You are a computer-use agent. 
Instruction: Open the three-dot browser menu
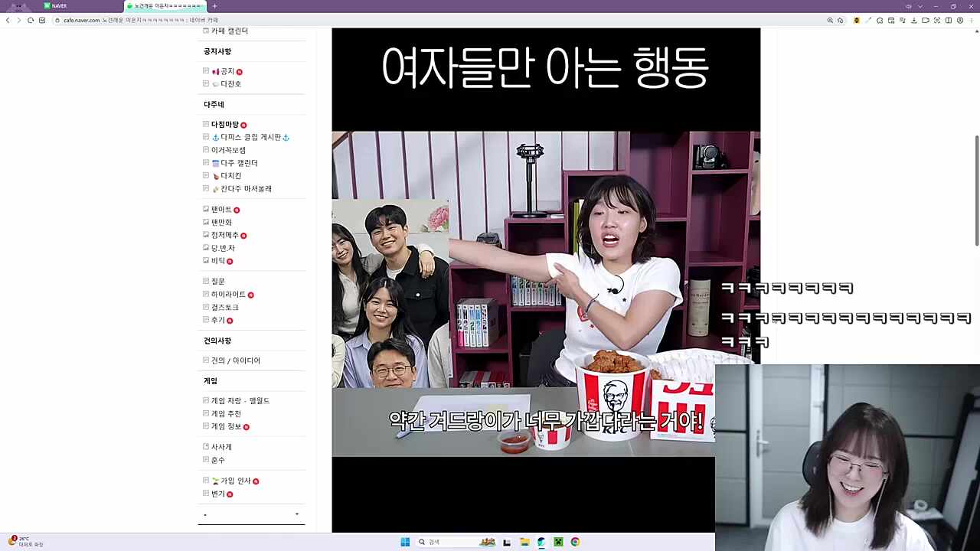click(x=972, y=20)
